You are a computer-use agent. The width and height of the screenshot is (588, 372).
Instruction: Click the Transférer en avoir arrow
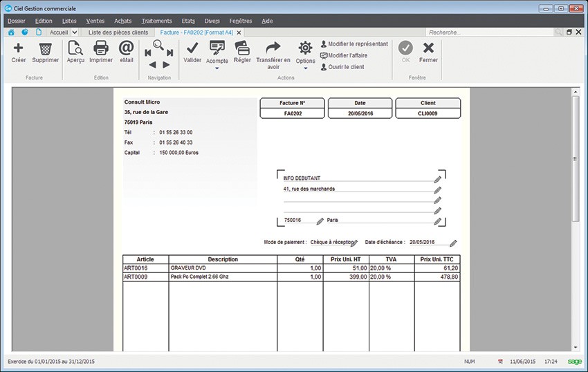tap(273, 48)
